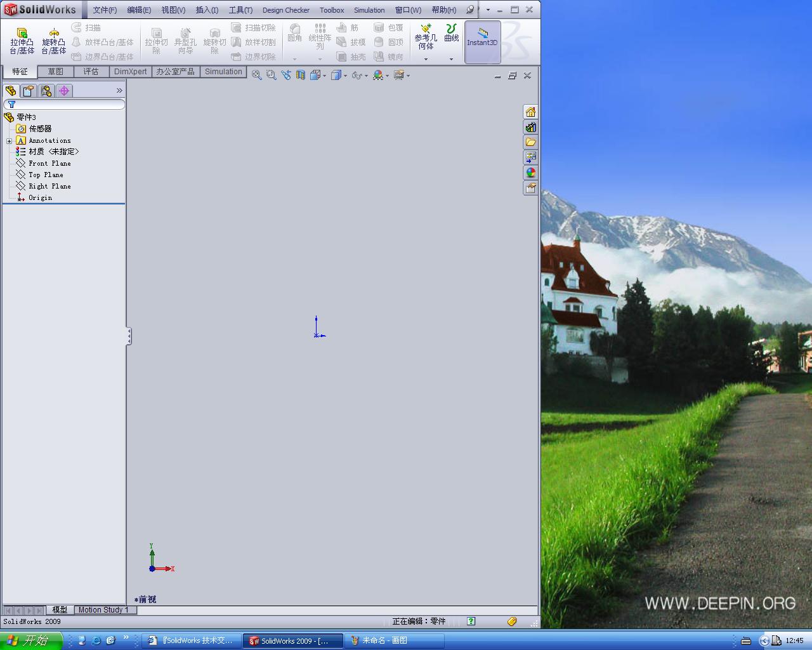Select the Lofted Boss (放样凸台/基体) tool

102,43
